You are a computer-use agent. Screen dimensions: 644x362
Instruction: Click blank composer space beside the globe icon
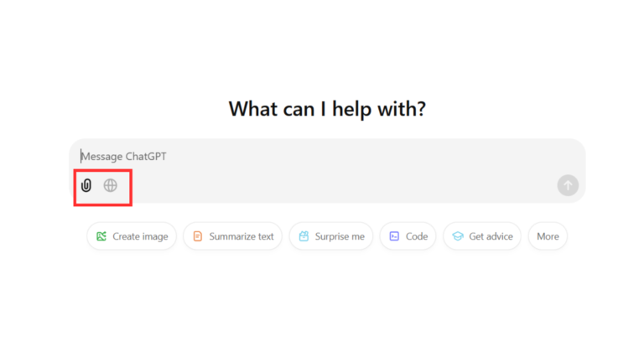click(337, 185)
